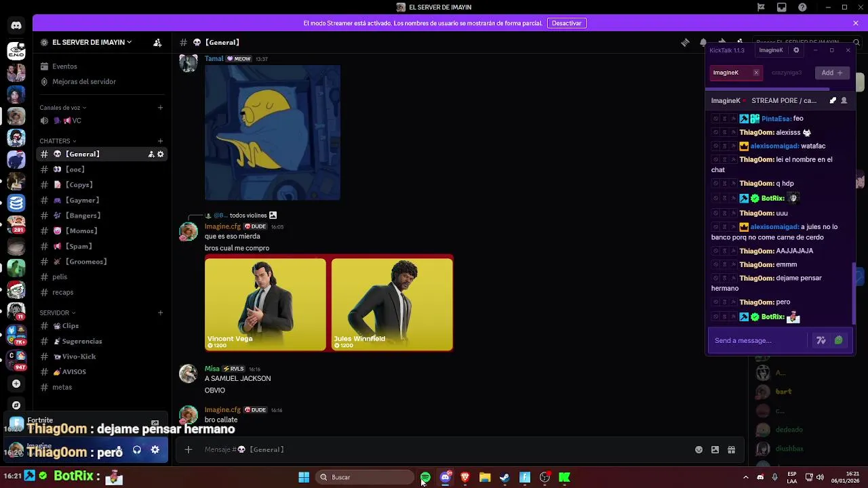Toggle microphone mute in user panel
The image size is (868, 488).
(119, 449)
